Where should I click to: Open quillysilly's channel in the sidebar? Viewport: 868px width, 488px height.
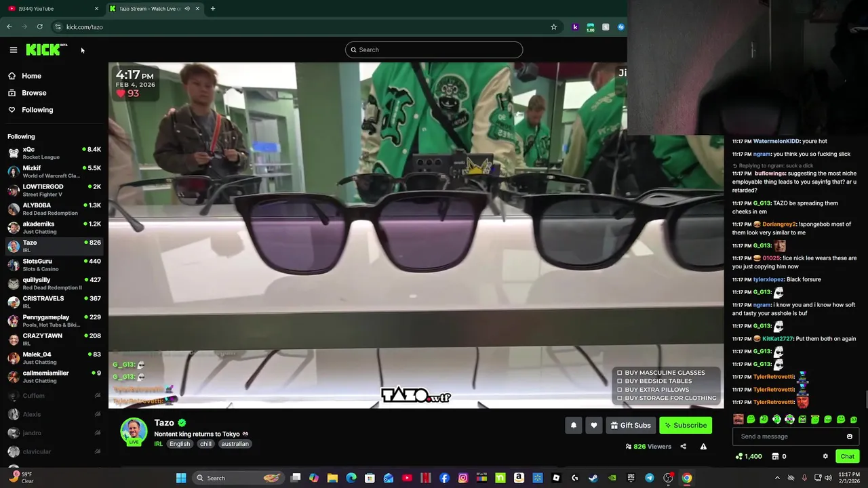[54, 283]
